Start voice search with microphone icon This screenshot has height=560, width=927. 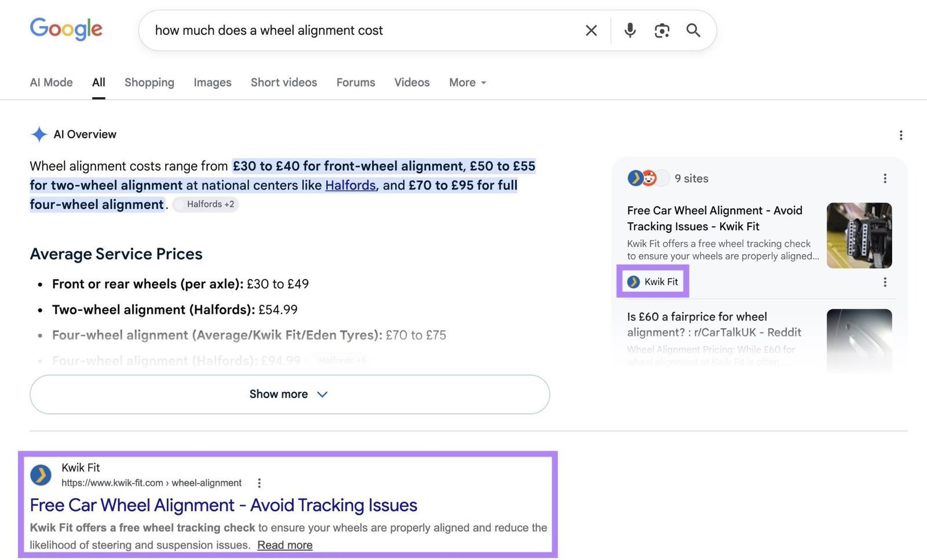[x=630, y=30]
